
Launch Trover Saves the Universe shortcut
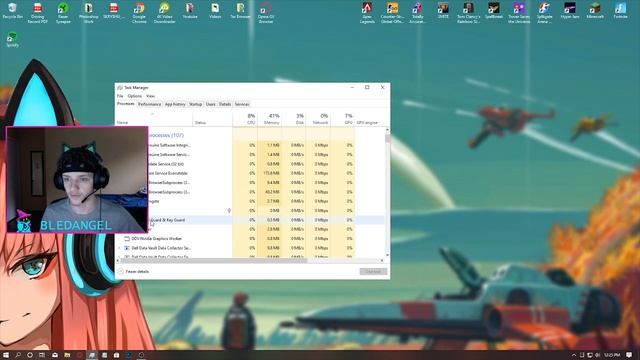pyautogui.click(x=519, y=12)
